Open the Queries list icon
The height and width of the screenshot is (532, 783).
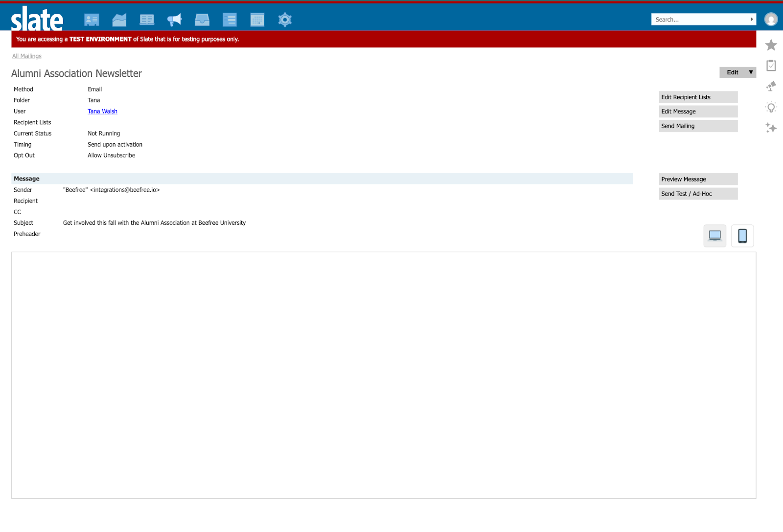[230, 20]
